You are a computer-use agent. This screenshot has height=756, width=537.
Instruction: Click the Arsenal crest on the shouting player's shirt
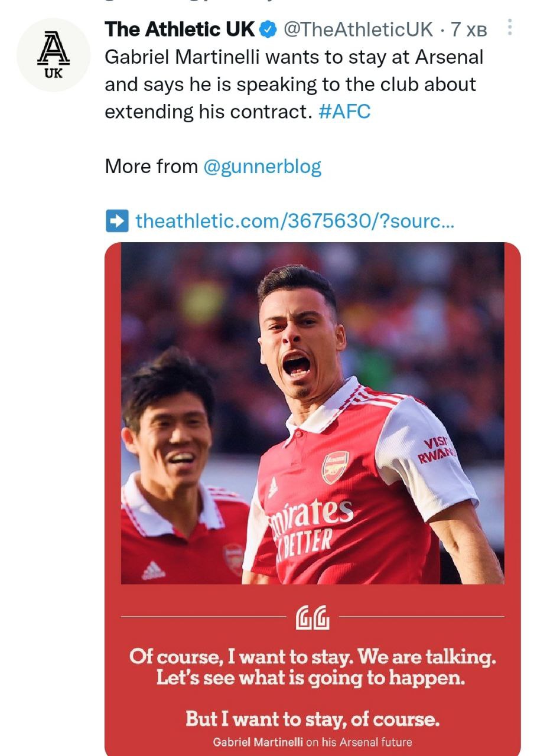coord(334,467)
